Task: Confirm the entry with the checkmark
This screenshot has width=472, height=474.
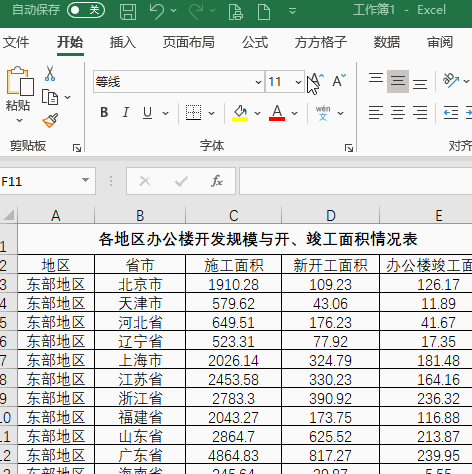Action: point(181,181)
